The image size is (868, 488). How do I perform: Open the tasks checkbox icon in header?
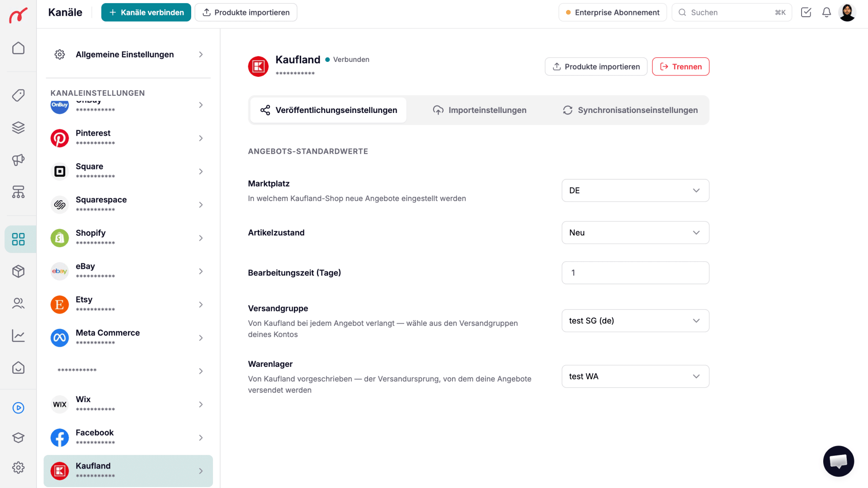(806, 12)
